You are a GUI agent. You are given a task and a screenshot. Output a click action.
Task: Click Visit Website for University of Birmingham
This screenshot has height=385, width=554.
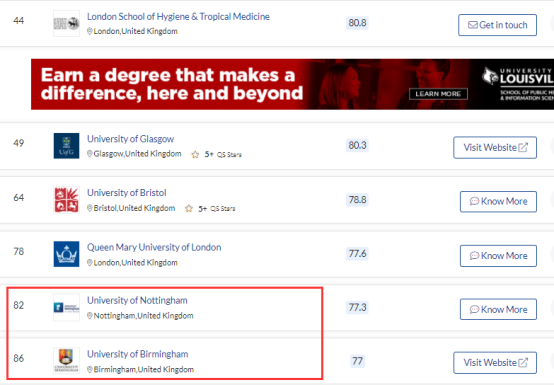[495, 363]
